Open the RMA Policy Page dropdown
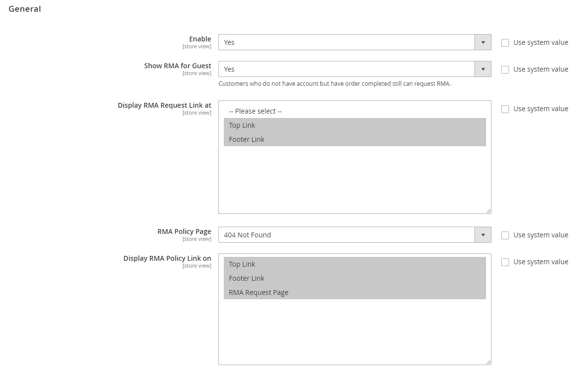Viewport: 588px width, 368px height. (354, 235)
